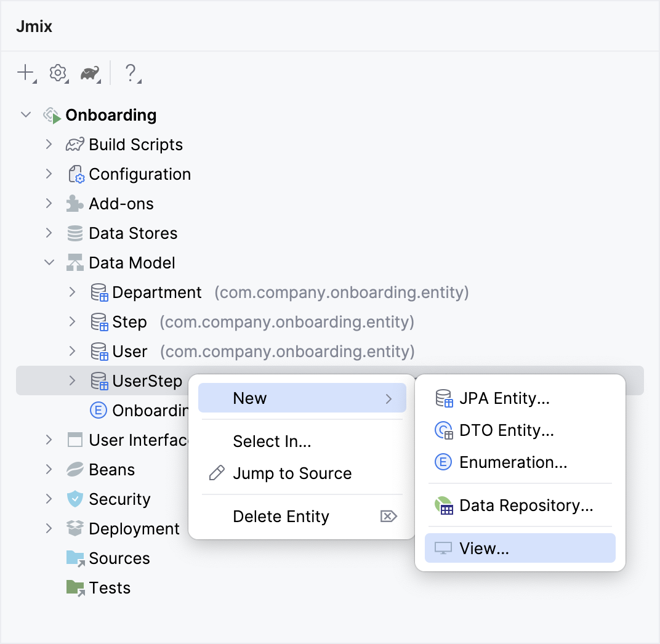Click the Security shield icon
This screenshot has height=644, width=660.
pyautogui.click(x=74, y=499)
